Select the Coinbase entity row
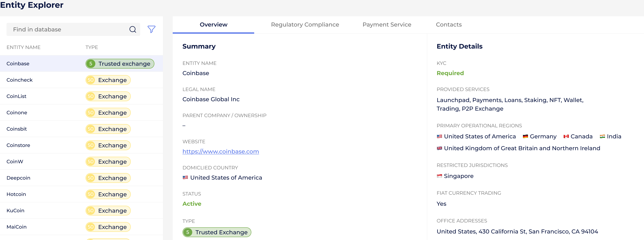Image resolution: width=644 pixels, height=240 pixels. [x=81, y=64]
